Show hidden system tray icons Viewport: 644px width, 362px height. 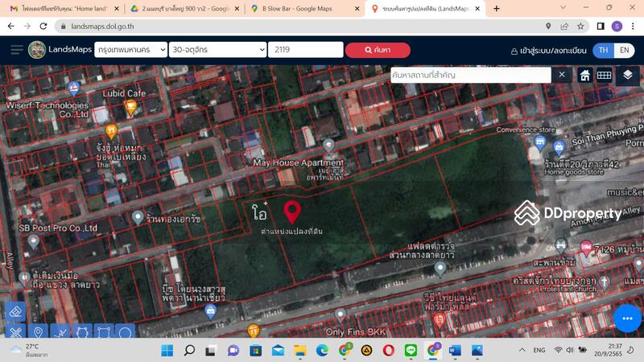(x=522, y=350)
